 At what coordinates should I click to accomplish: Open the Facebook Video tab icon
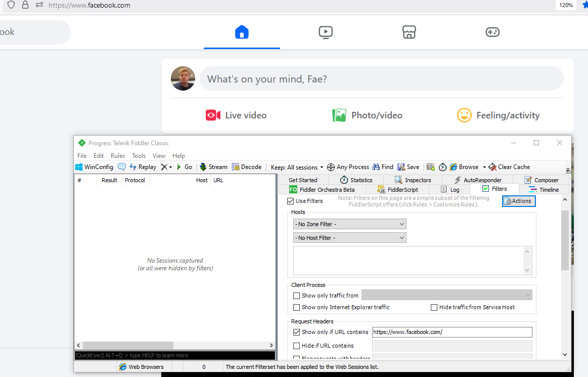(326, 32)
